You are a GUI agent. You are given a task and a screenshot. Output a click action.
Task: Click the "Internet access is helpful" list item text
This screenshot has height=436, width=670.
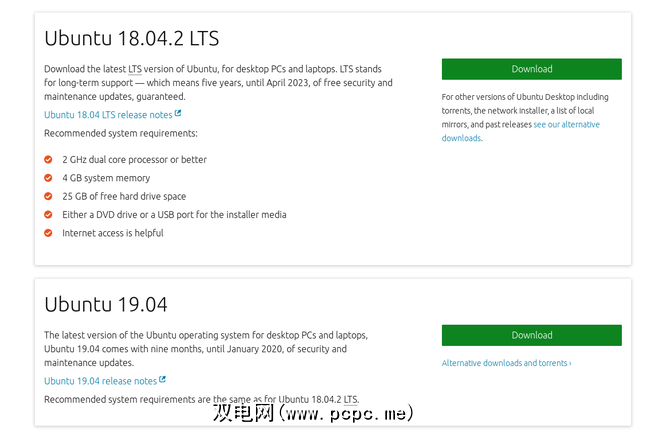coord(112,233)
